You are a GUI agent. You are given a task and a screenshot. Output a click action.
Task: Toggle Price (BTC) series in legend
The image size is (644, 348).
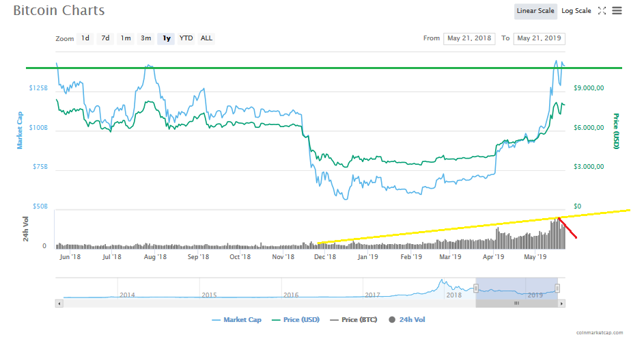click(354, 319)
